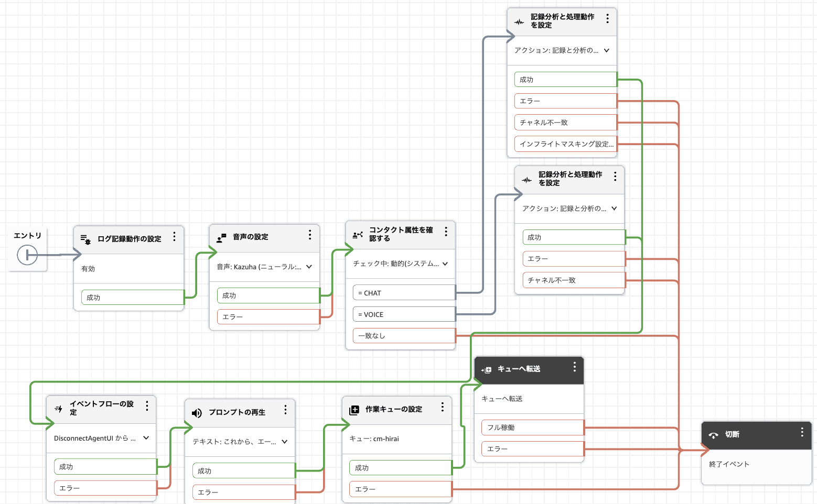Click the 有効 status text in logging block

(88, 269)
